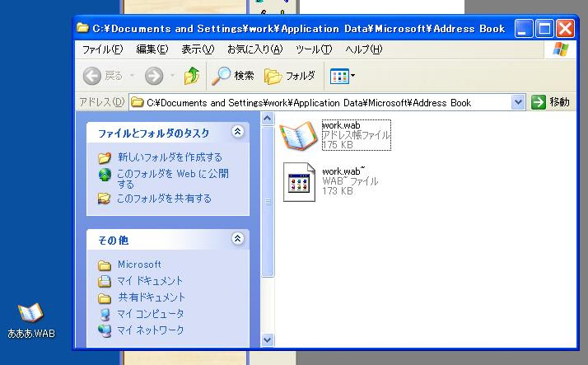Image resolution: width=588 pixels, height=365 pixels.
Task: Click the work.wab file name text
Action: coord(341,125)
